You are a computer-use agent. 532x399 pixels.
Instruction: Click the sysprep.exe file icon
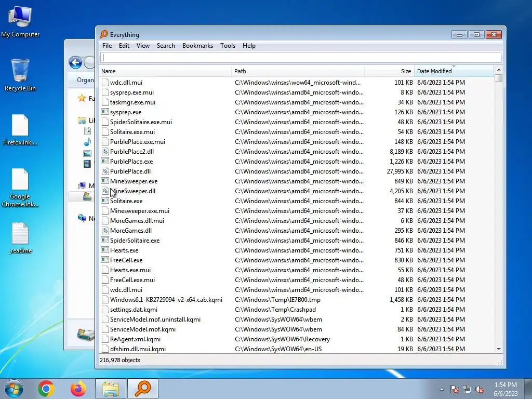coord(105,112)
